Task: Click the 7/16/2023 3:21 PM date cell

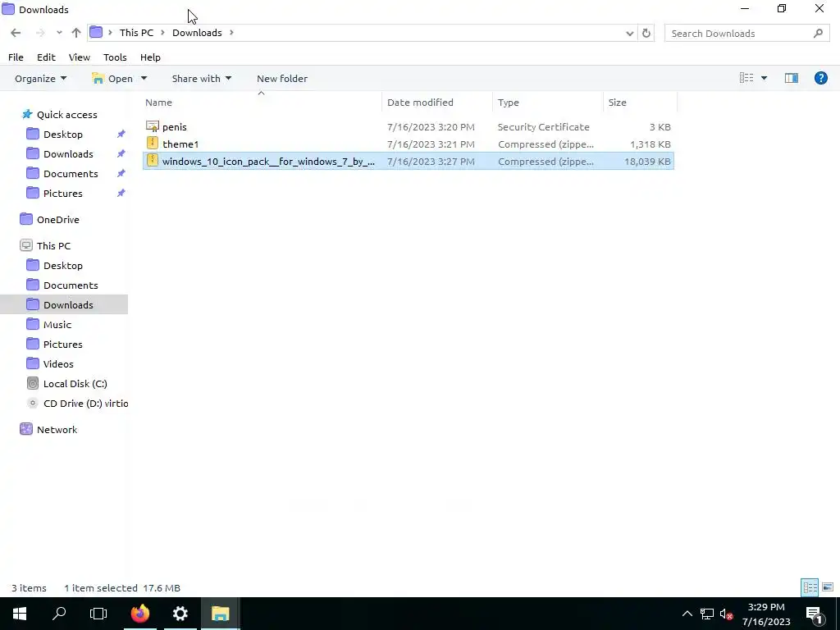Action: click(431, 144)
